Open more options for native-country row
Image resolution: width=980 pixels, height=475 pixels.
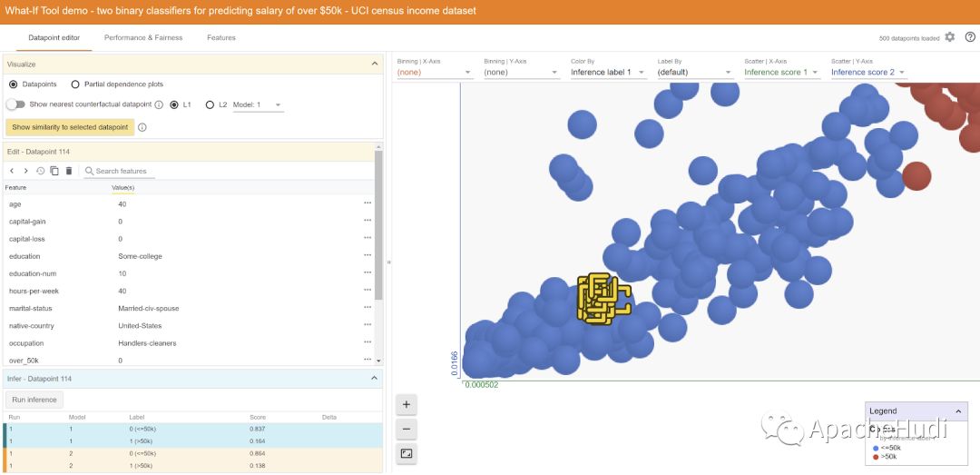click(x=367, y=325)
